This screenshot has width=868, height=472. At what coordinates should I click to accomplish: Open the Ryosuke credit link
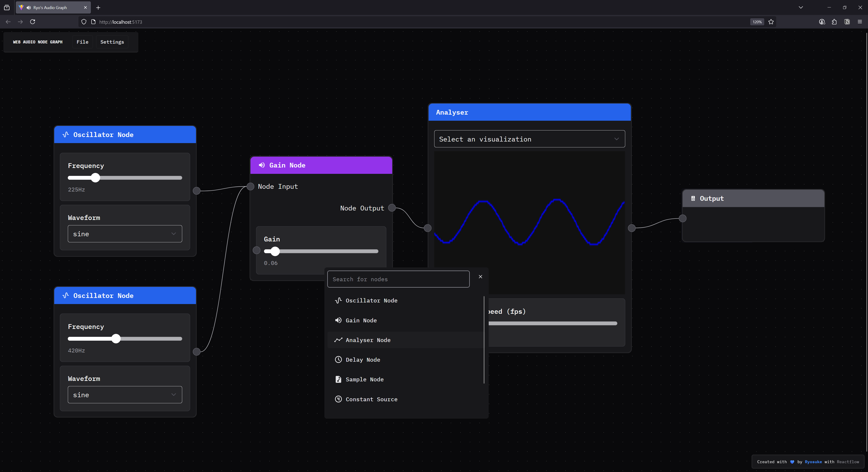pyautogui.click(x=813, y=462)
